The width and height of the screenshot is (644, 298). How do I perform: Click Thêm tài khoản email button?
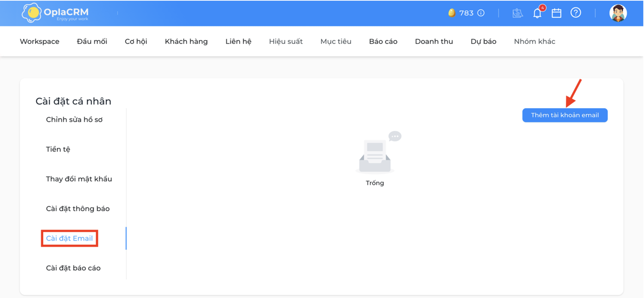point(565,115)
